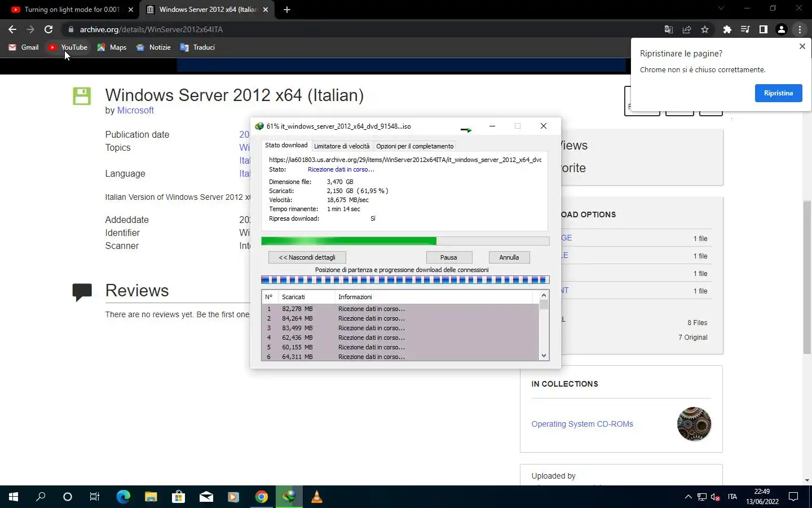This screenshot has width=812, height=508.
Task: Open taskbar search magnifier
Action: pos(41,497)
